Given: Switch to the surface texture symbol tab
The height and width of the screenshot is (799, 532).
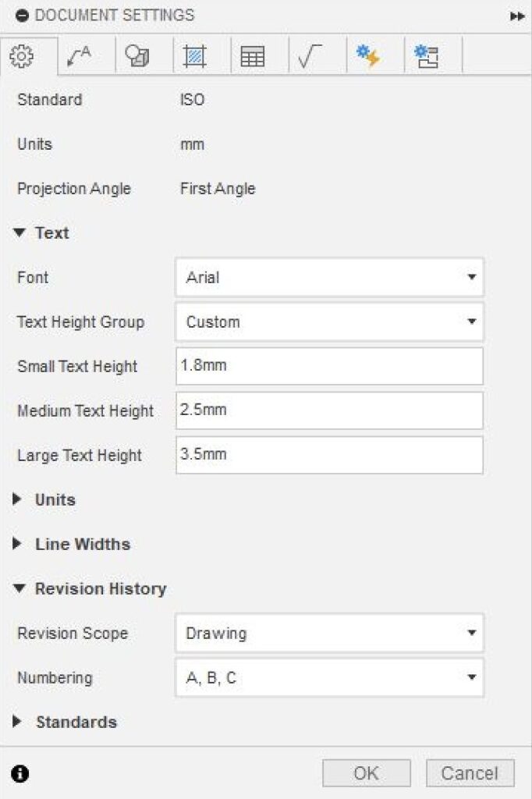Looking at the screenshot, I should pos(310,56).
